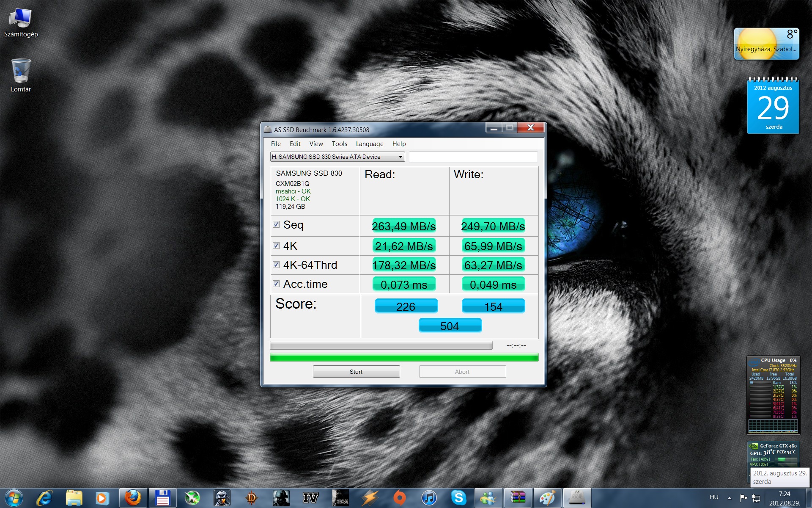The width and height of the screenshot is (812, 508).
Task: Open the View menu
Action: tap(316, 144)
